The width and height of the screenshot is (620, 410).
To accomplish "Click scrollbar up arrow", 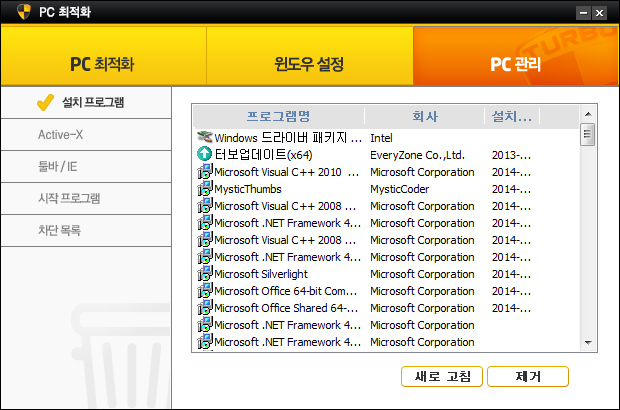I will tap(588, 114).
